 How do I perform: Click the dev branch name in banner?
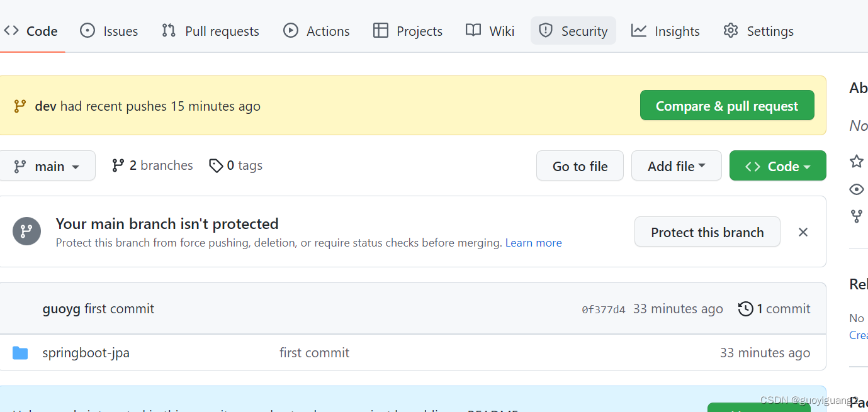point(45,106)
